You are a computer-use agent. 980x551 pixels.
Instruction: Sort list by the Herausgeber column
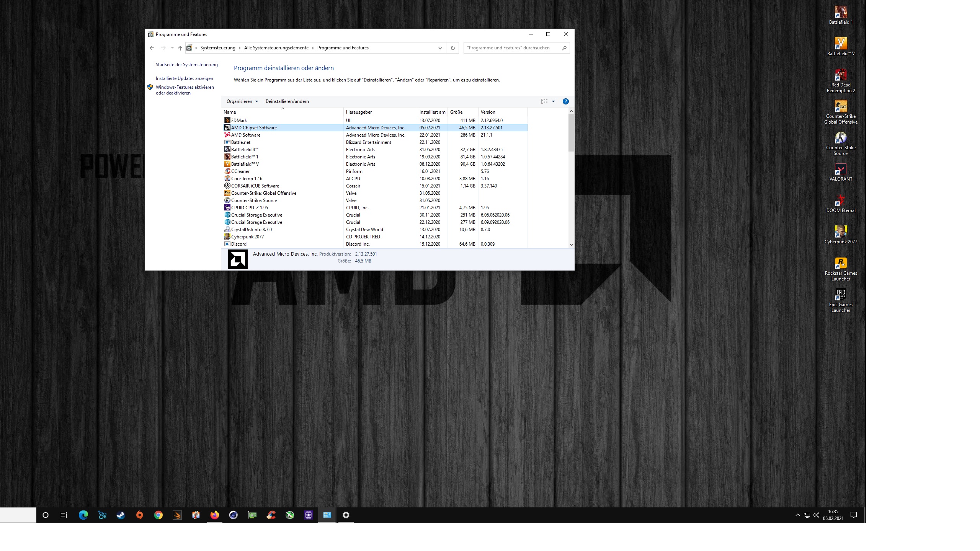click(380, 112)
